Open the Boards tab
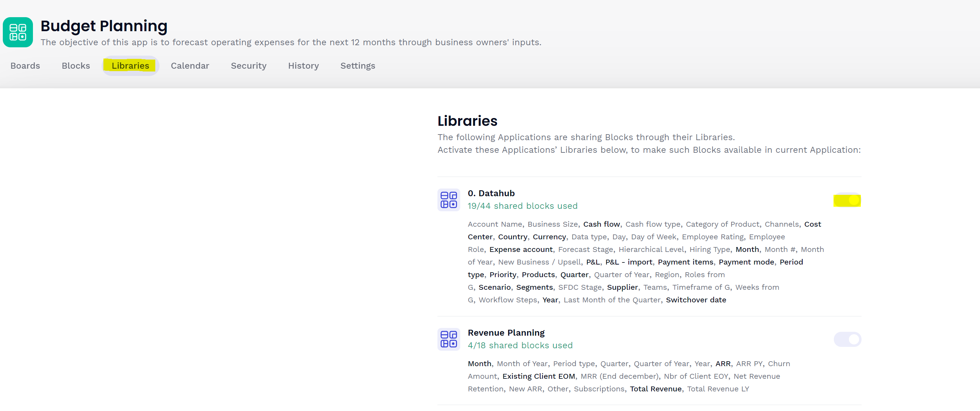The image size is (980, 411). [25, 66]
